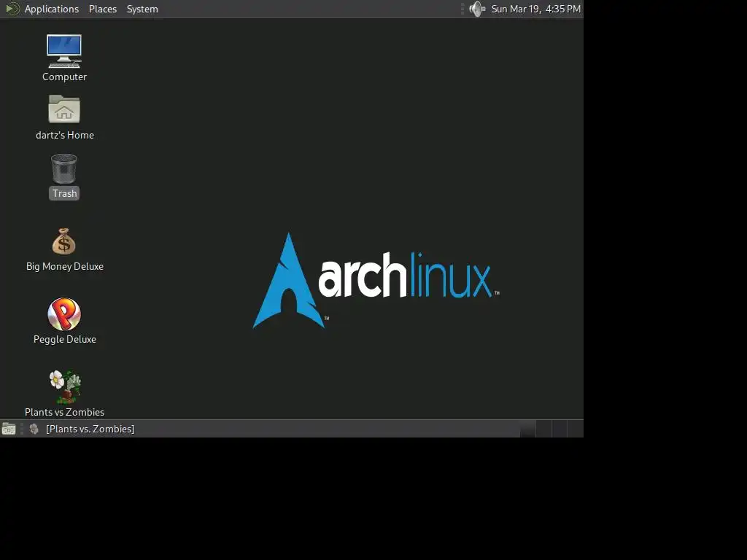
Task: Launch the Plants vs Zombies desktop icon
Action: (x=65, y=387)
